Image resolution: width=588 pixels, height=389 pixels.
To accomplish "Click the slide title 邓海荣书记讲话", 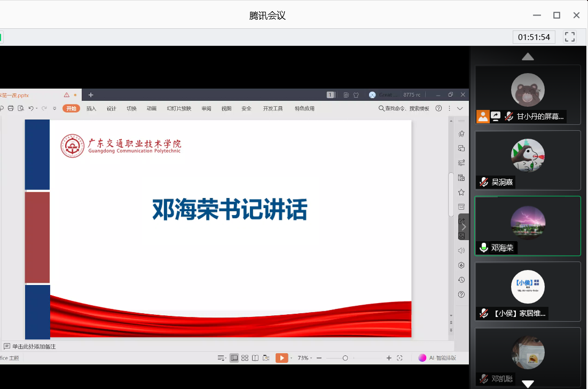I will tap(230, 209).
